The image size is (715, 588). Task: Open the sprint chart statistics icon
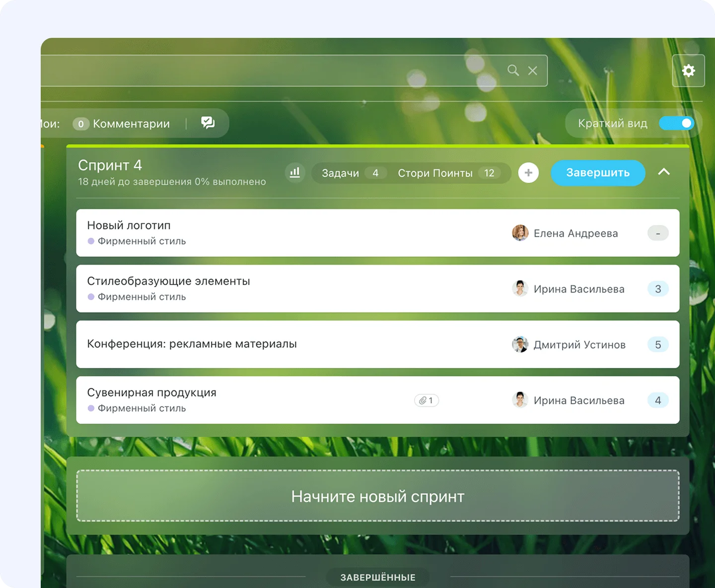pos(295,172)
